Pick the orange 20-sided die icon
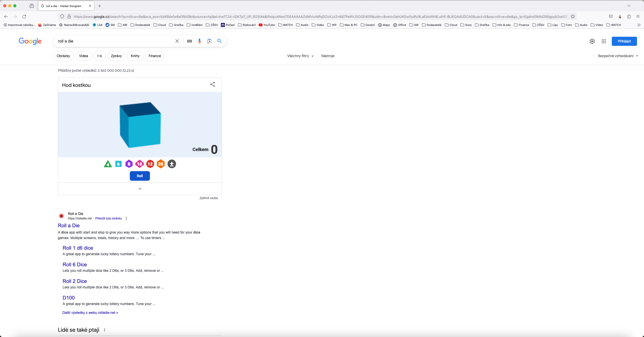Screen dimensions: 644x337 click(x=160, y=164)
